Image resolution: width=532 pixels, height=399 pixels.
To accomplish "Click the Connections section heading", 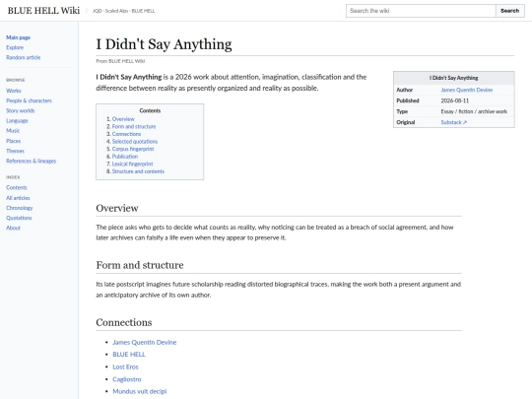I will [x=124, y=322].
